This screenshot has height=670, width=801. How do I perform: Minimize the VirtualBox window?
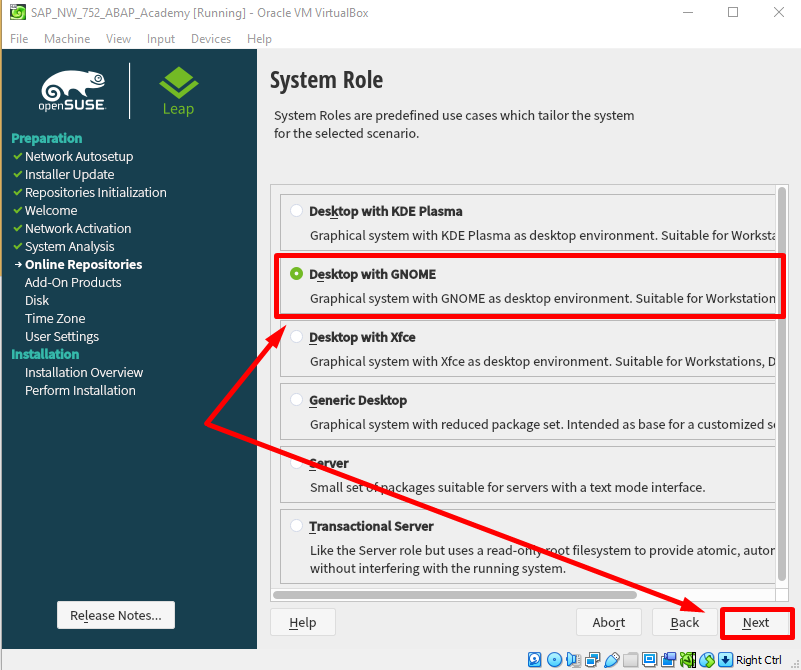[x=688, y=12]
